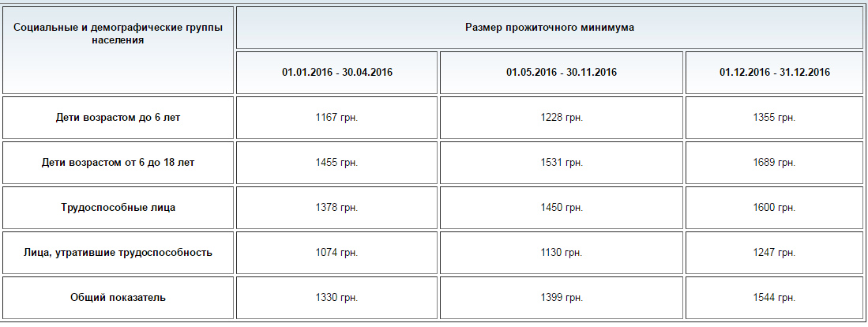The height and width of the screenshot is (327, 868).
Task: Click the 'Дети возрастом до 6 лет' row label
Action: pyautogui.click(x=118, y=118)
